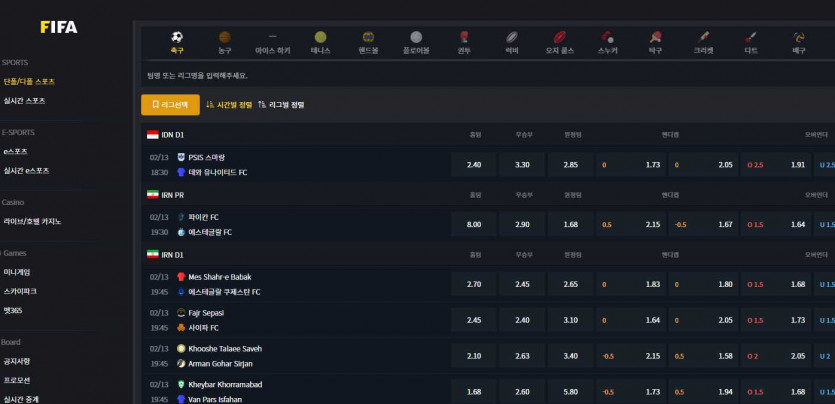Open 실시간 e스포츠 in the sidebar
This screenshot has height=404, width=835.
[26, 171]
